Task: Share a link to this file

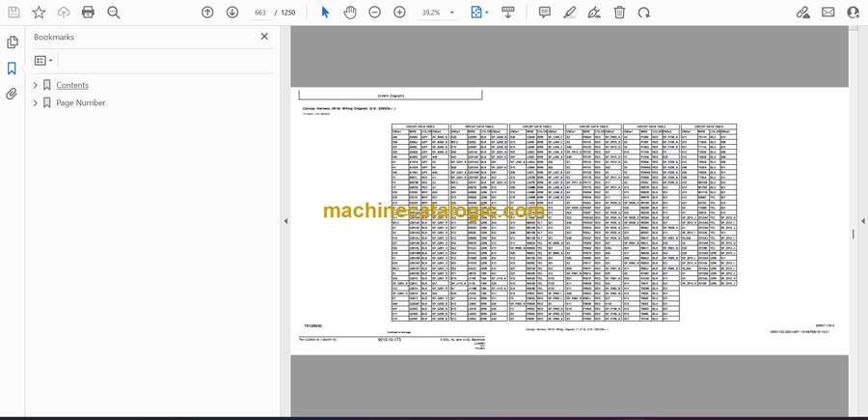Action: (803, 13)
